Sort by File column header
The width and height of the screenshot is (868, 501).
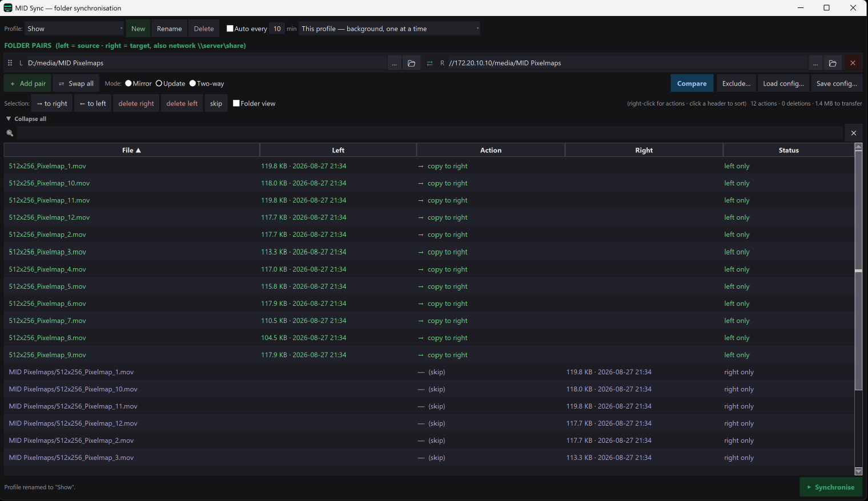pos(131,150)
